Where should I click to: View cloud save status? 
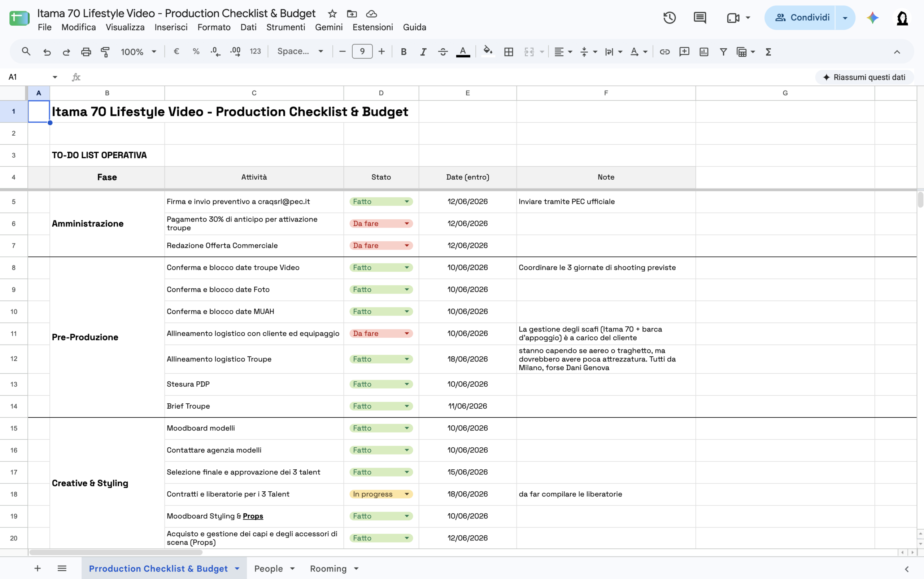371,14
